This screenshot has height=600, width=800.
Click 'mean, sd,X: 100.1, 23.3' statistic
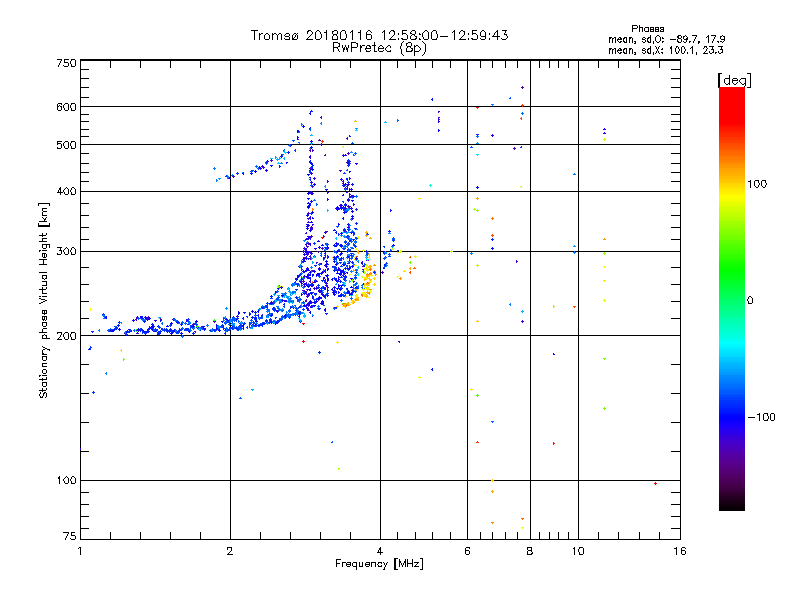pyautogui.click(x=665, y=50)
